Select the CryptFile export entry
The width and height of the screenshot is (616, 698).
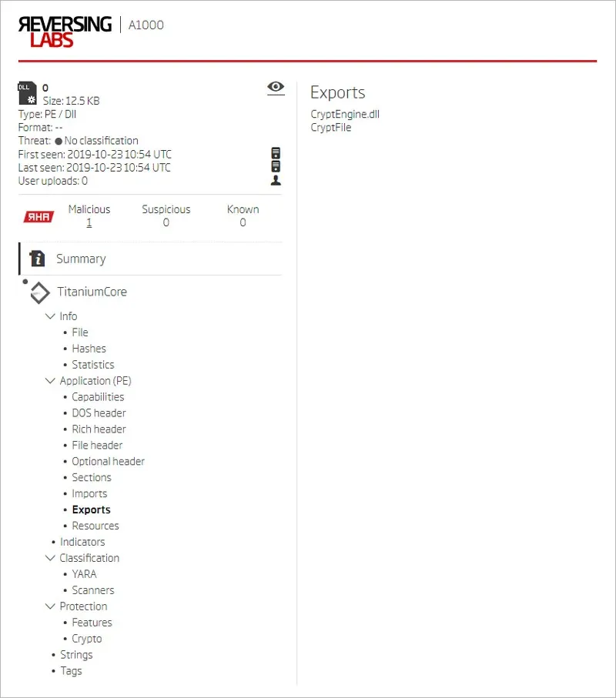(x=331, y=127)
